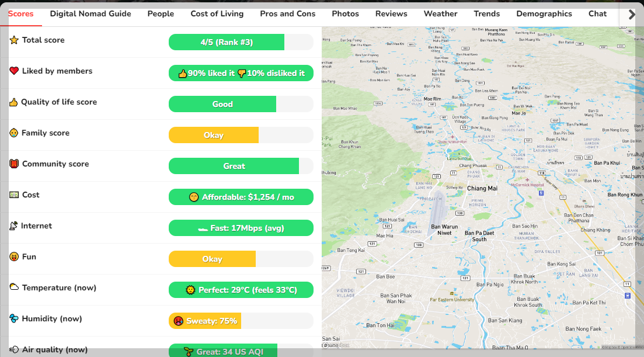Click the blue transit marker near Ban Pa Ket Thi
Screen dimensions: 644x357
click(x=627, y=296)
